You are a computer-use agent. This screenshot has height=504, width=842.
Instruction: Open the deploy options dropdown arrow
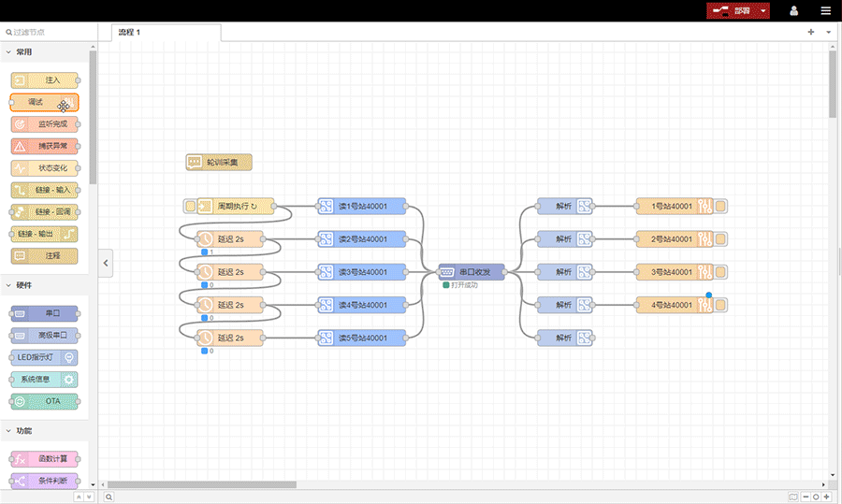764,11
